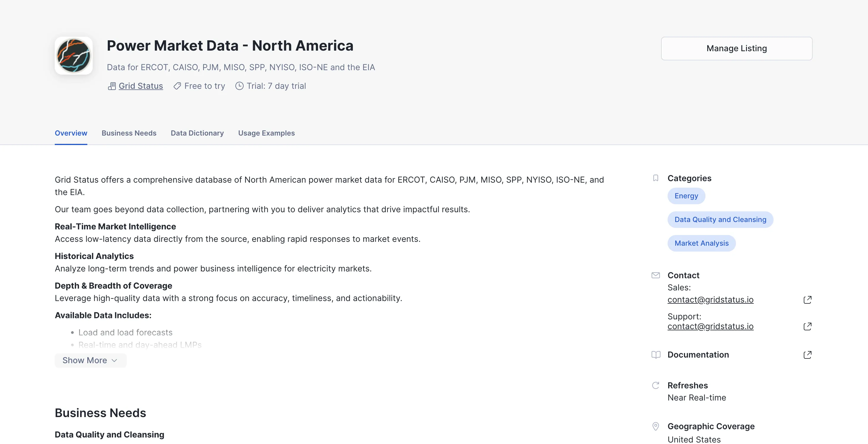Open Documentation external link icon
This screenshot has width=868, height=444.
807,355
